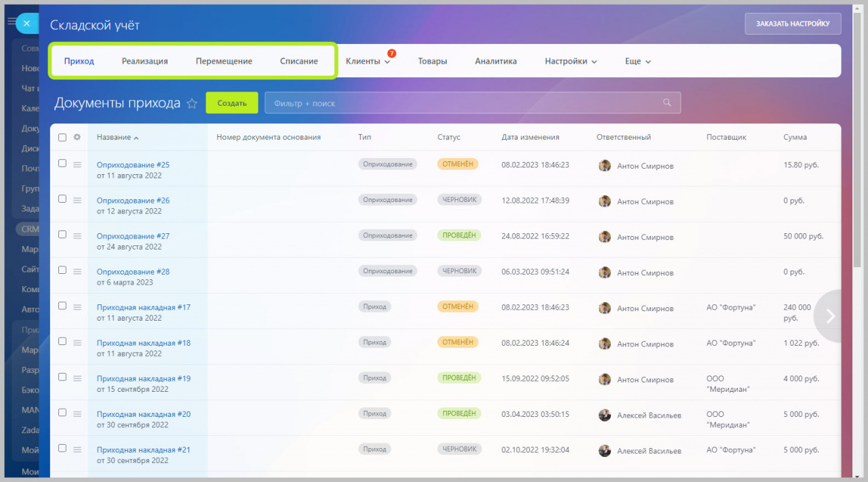The image size is (868, 482).
Task: Open the grid settings gear icon
Action: pos(77,137)
